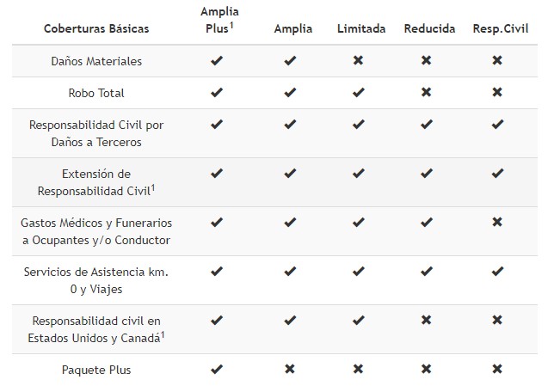Click the Gastos Médicos y Funerarios label
The image size is (548, 392).
point(96,223)
